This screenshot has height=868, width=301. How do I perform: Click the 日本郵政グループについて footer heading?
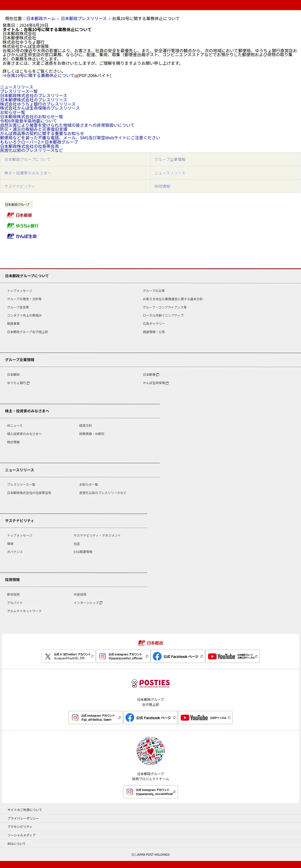[x=27, y=276]
